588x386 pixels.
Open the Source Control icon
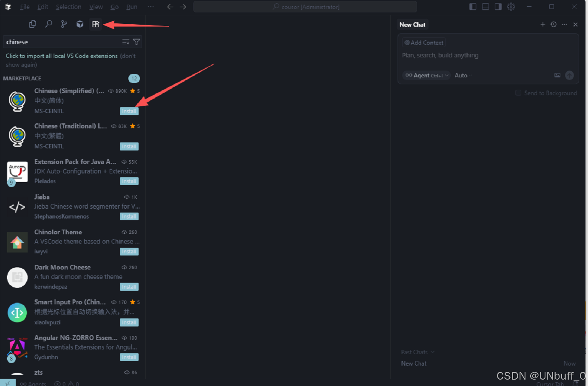(x=64, y=24)
